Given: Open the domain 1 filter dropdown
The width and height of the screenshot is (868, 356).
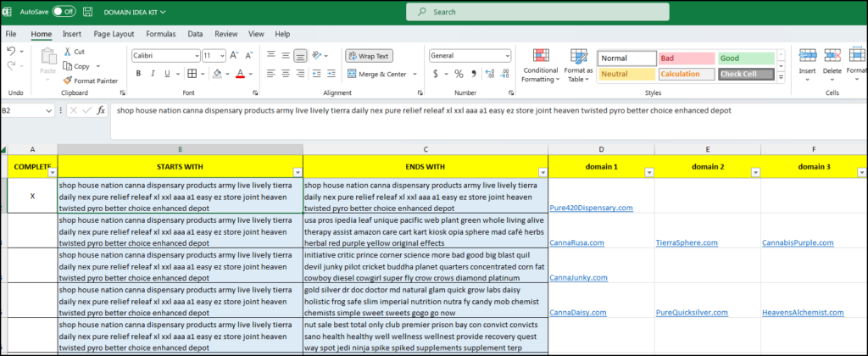Looking at the screenshot, I should (648, 173).
